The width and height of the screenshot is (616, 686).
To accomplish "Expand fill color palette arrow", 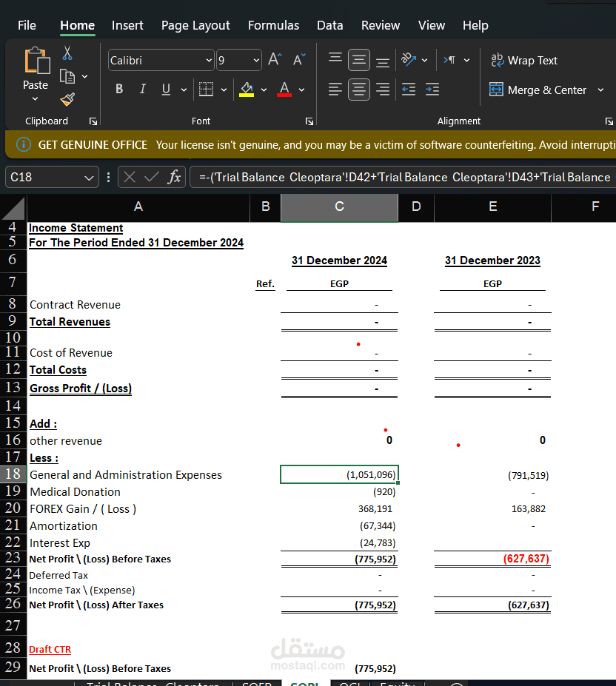I will click(264, 90).
